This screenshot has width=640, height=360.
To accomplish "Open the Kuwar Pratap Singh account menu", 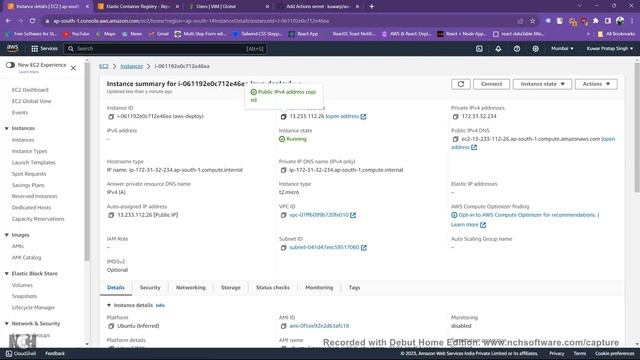I will click(x=610, y=49).
